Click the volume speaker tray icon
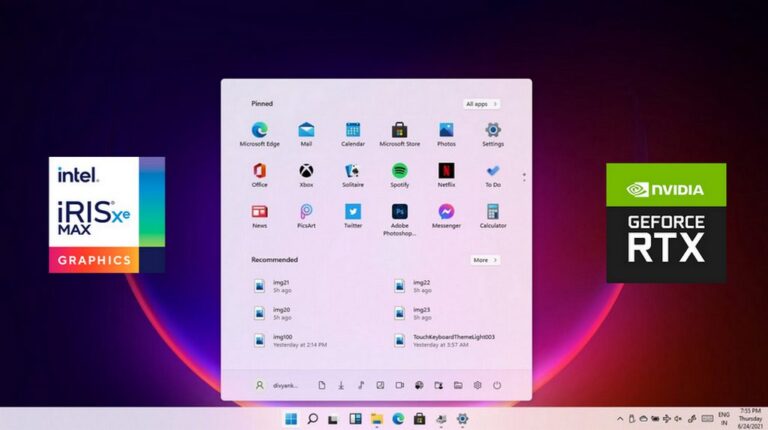The height and width of the screenshot is (430, 768). [x=678, y=419]
